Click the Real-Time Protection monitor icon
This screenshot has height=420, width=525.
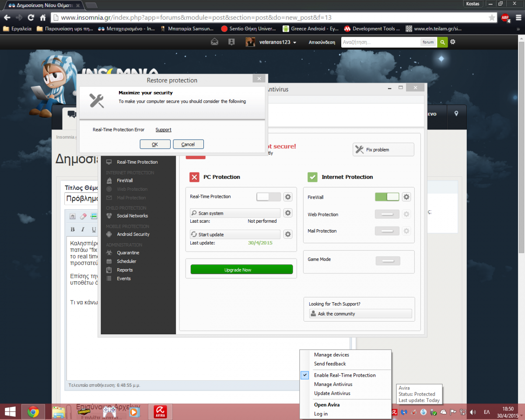tap(109, 162)
